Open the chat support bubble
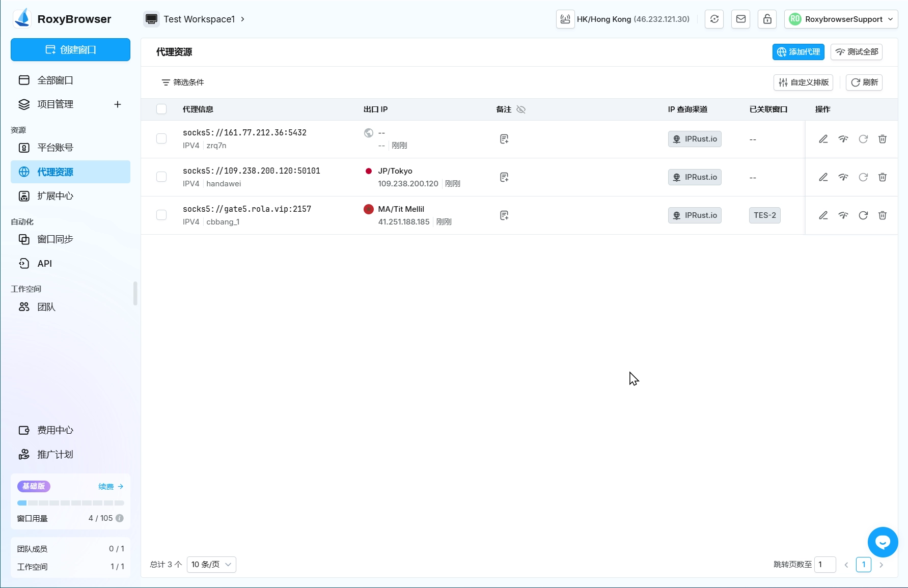The height and width of the screenshot is (588, 908). [x=883, y=542]
